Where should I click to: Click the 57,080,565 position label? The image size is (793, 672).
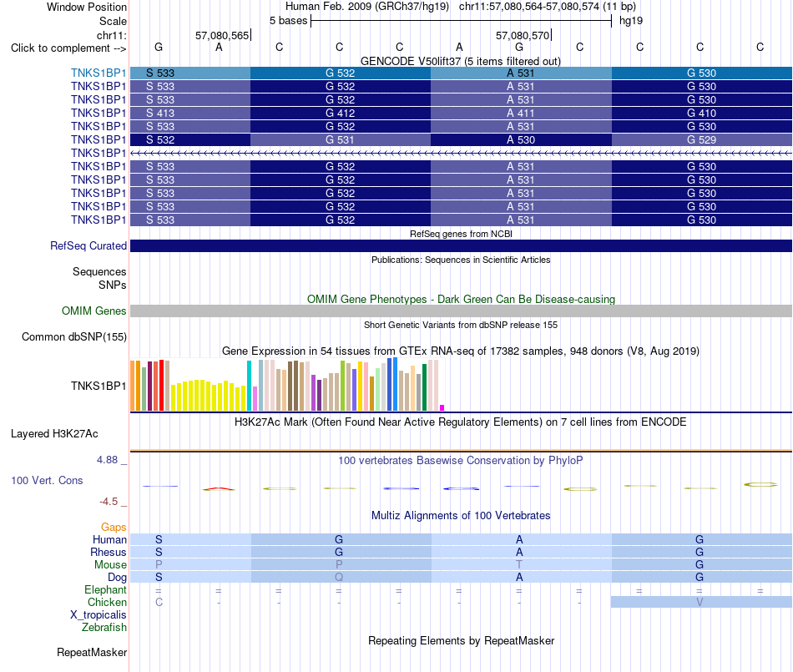point(222,35)
